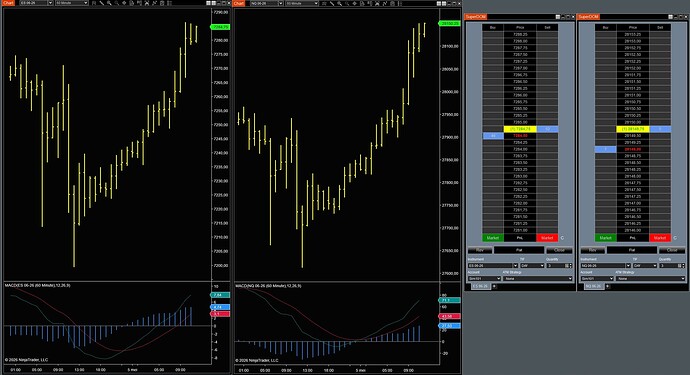Increase Quantity with the up arrow in NQ SuperDOM

(x=683, y=264)
